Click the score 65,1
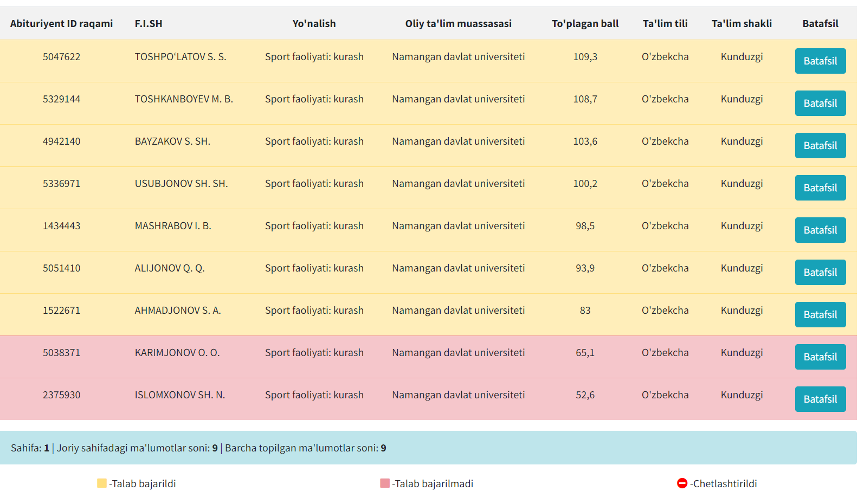 (x=585, y=353)
